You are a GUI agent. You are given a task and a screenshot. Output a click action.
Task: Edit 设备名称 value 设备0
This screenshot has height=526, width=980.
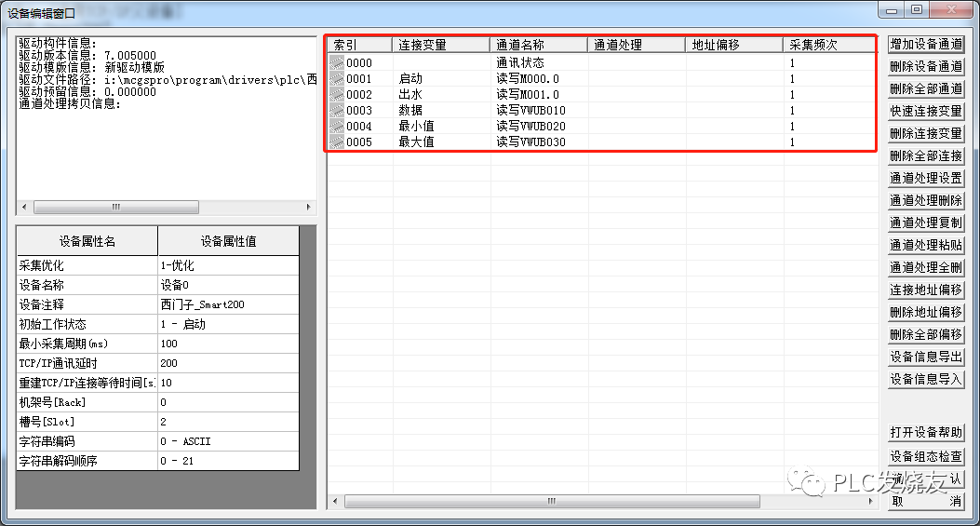[x=228, y=285]
